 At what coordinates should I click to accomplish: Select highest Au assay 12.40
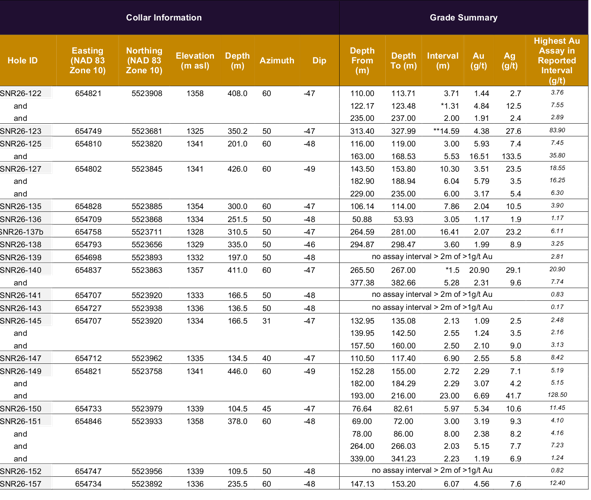pos(557,483)
